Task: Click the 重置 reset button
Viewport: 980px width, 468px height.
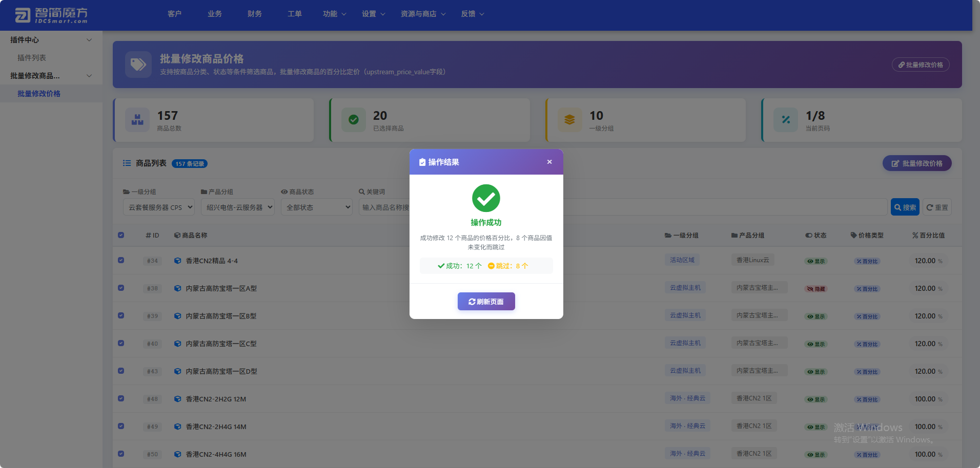Action: pos(937,207)
